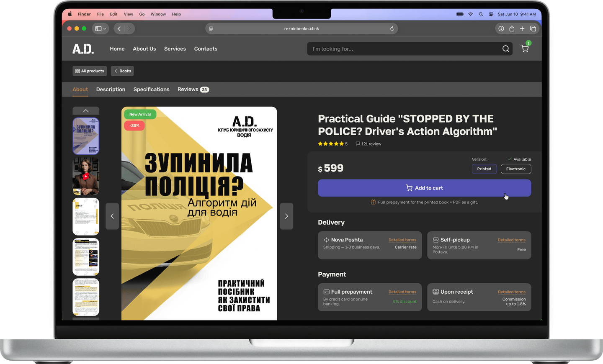Click the Add to cart button
This screenshot has height=364, width=603.
click(424, 188)
